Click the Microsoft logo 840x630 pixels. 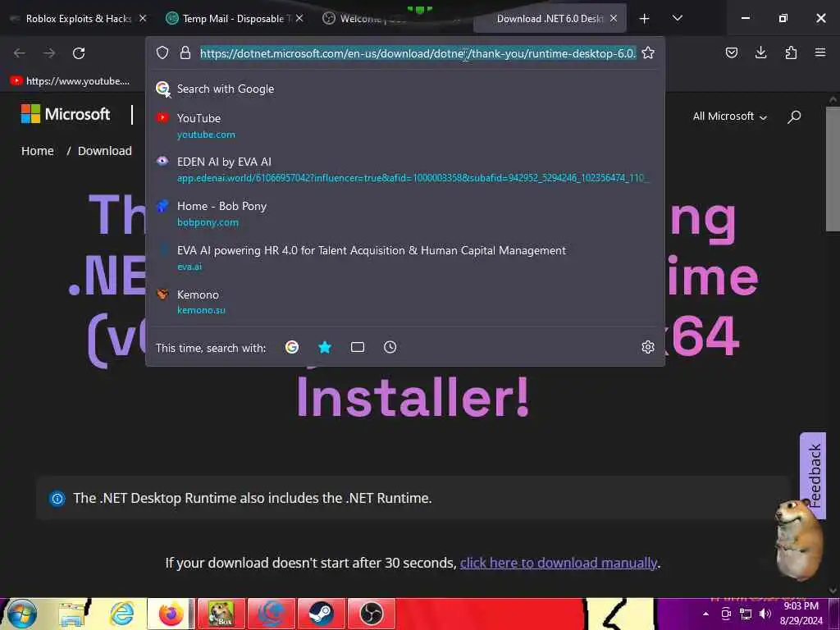coord(66,113)
